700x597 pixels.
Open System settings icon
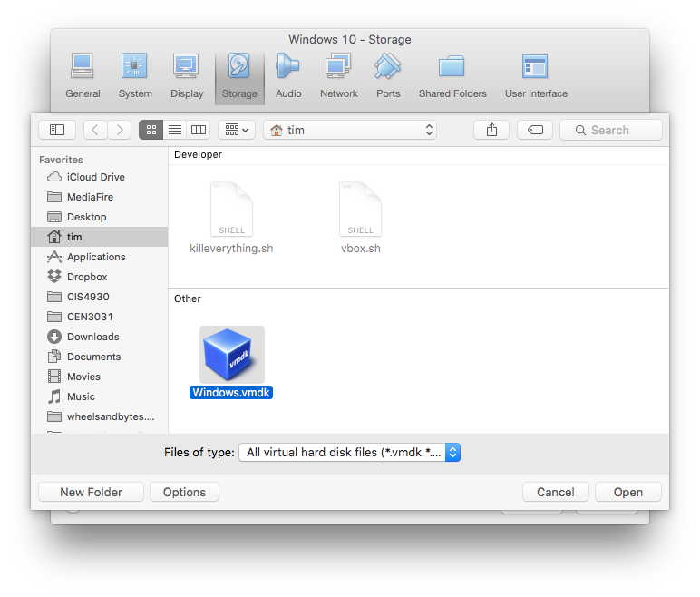(x=135, y=76)
